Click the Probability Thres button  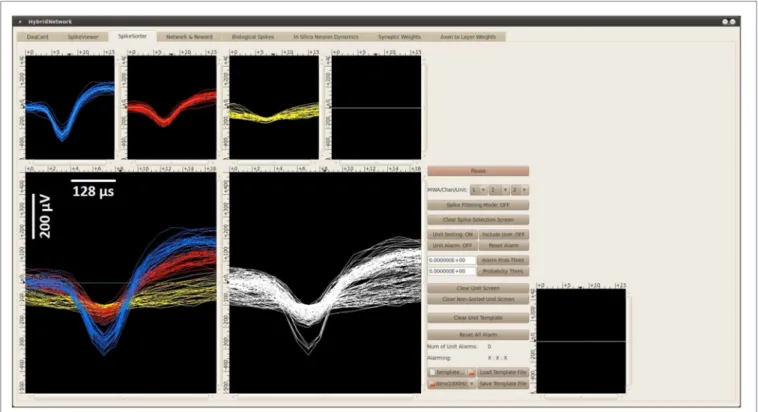[503, 271]
